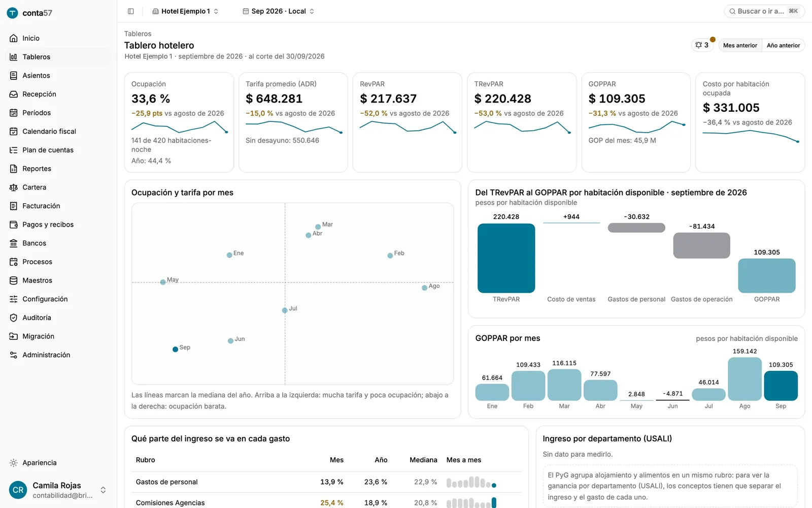Open the Ocupación 33,6 % card
Screen dimensions: 812x508
point(179,122)
